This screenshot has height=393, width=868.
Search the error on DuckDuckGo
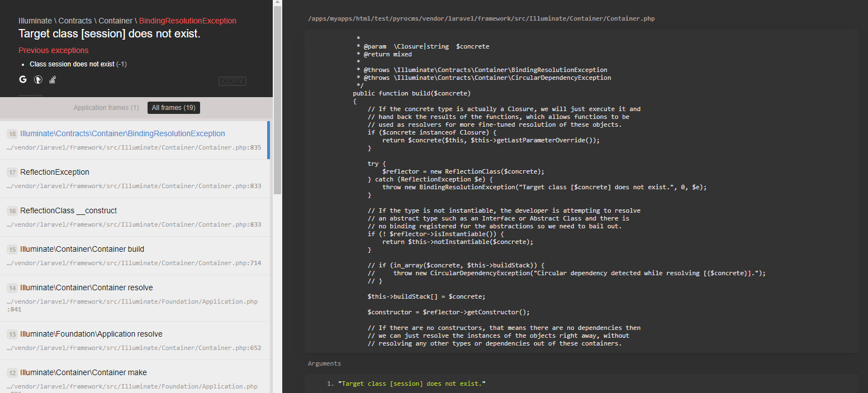click(x=37, y=79)
